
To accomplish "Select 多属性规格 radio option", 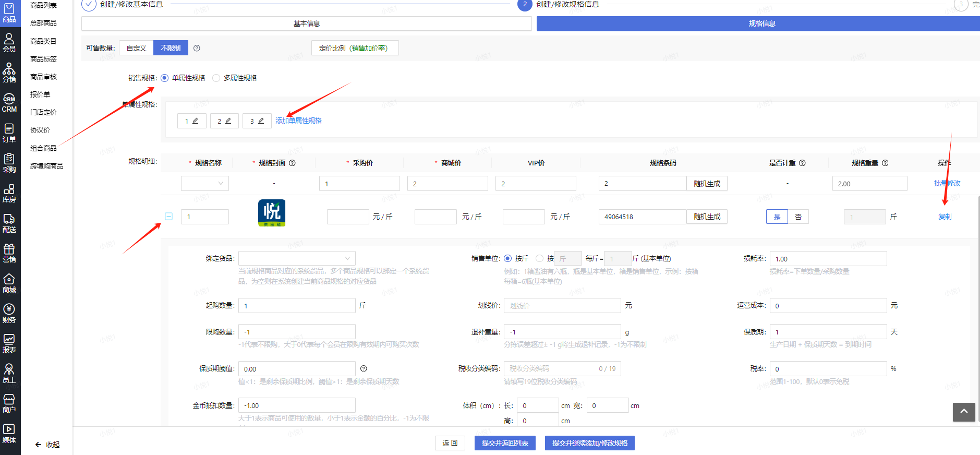I will (216, 78).
